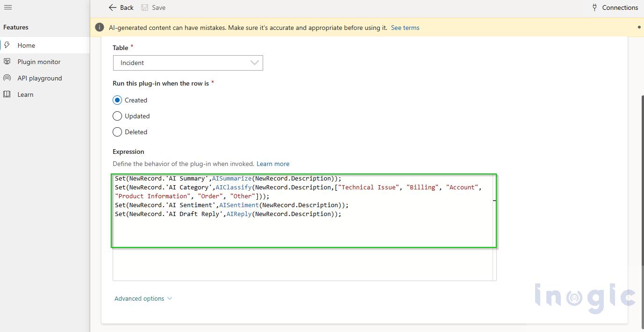The image size is (644, 332).
Task: Click the info icon in warning banner
Action: pyautogui.click(x=99, y=28)
